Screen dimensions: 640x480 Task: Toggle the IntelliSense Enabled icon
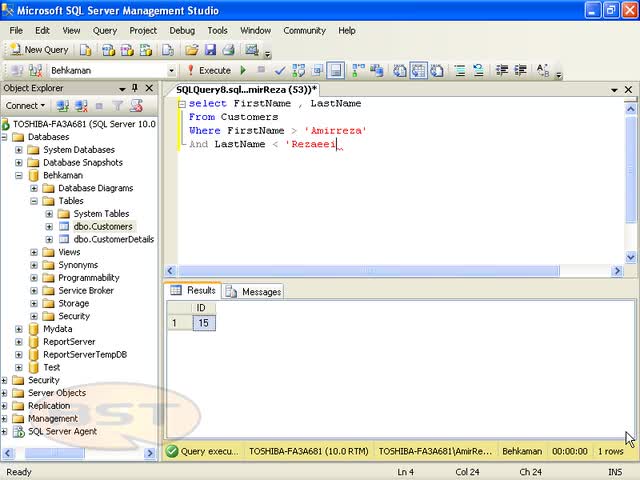tap(336, 71)
